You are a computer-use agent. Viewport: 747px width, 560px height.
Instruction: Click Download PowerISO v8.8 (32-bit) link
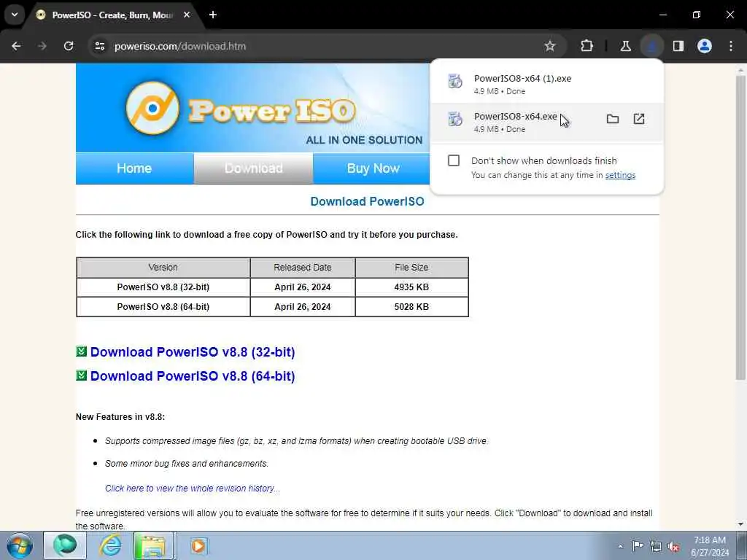[x=193, y=352]
